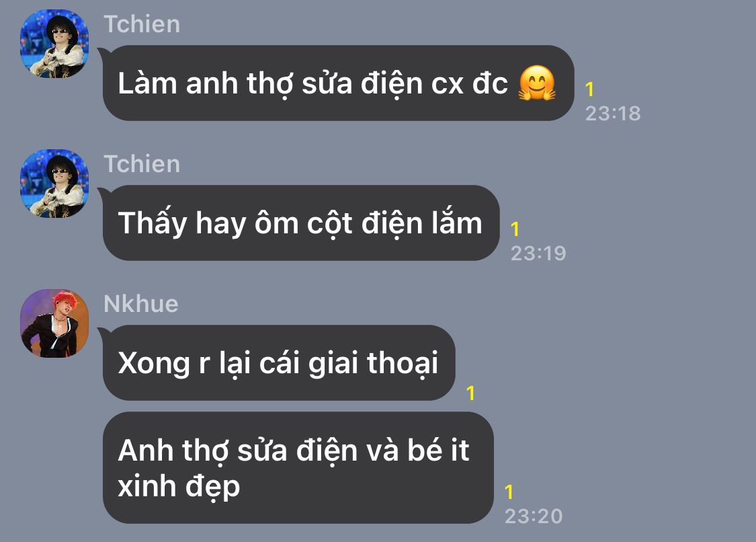Select the 'Xong r lại cái giai thoại' bubble
This screenshot has width=756, height=542.
[279, 363]
